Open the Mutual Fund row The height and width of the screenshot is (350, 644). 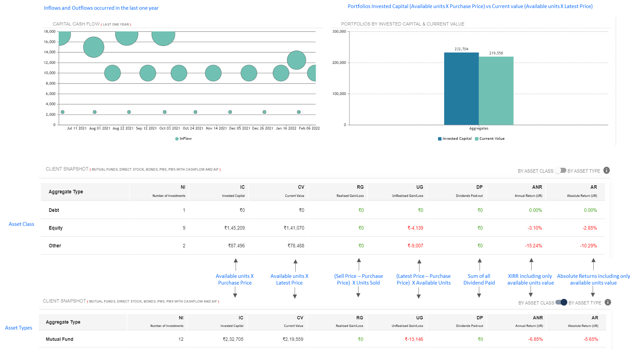point(323,339)
